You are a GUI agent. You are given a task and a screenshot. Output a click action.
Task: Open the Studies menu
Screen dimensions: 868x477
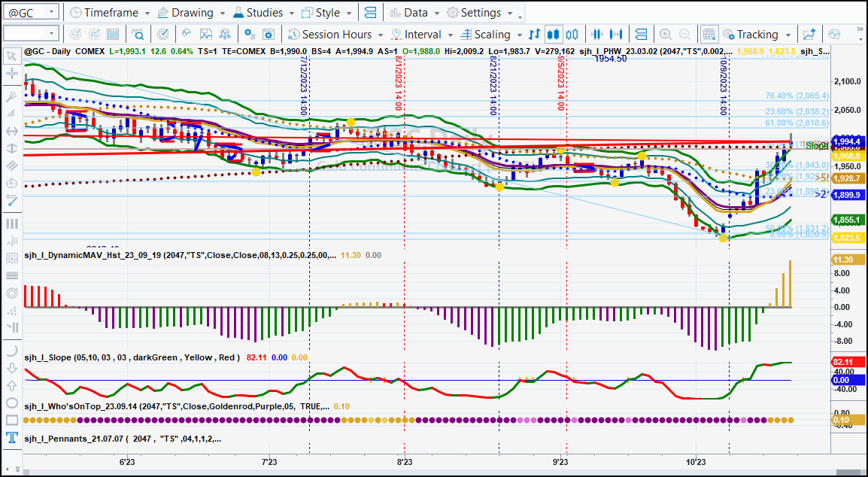(264, 12)
